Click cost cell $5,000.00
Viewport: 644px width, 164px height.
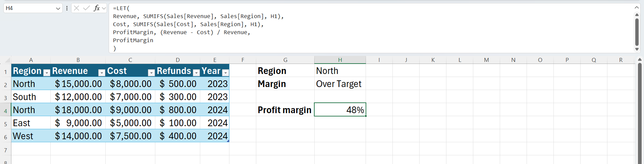(x=130, y=123)
